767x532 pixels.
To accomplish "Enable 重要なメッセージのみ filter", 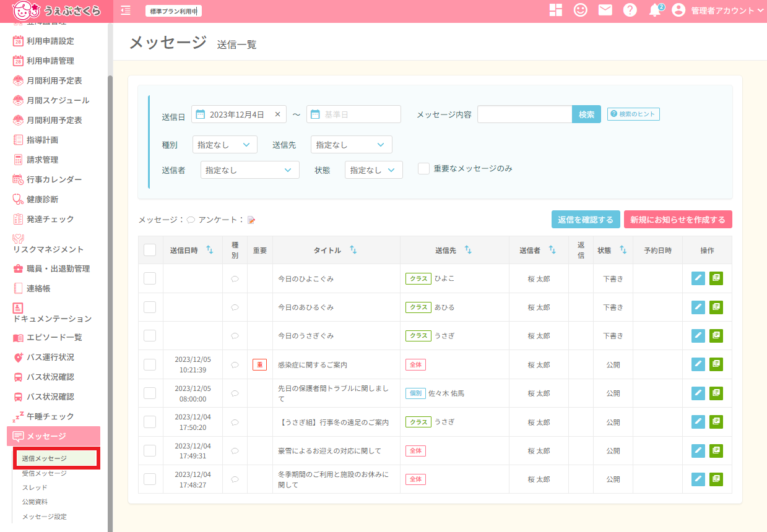I will coord(425,169).
